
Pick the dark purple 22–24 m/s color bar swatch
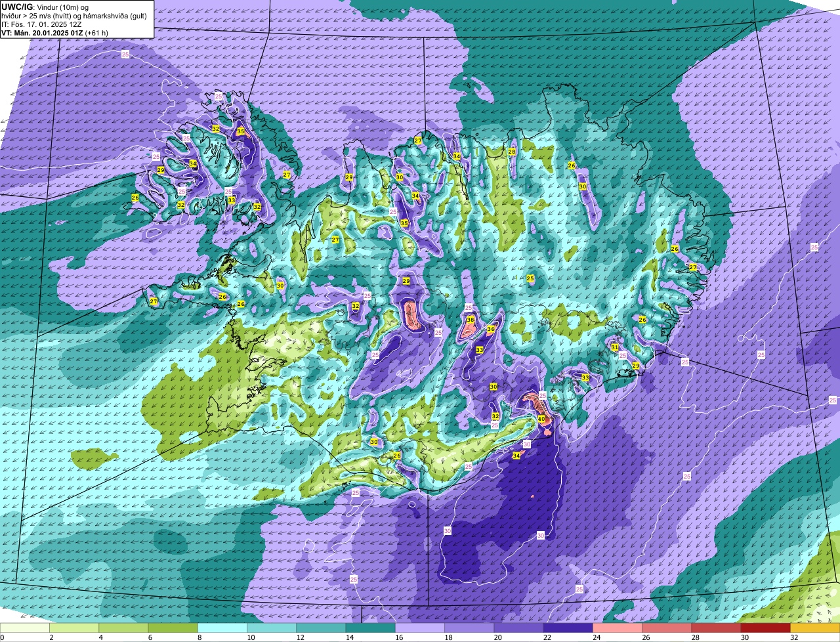pyautogui.click(x=568, y=628)
